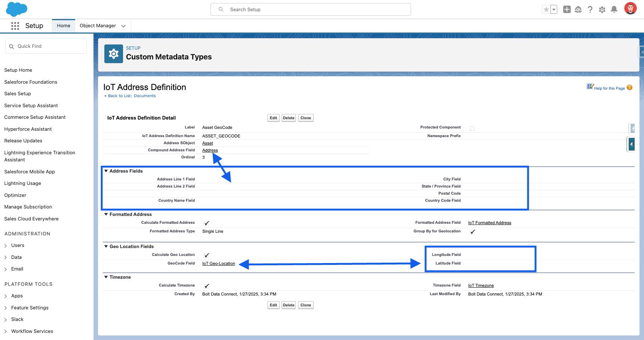Click the Custom Metadata Types gear icon
Image resolution: width=644 pixels, height=340 pixels.
[114, 54]
